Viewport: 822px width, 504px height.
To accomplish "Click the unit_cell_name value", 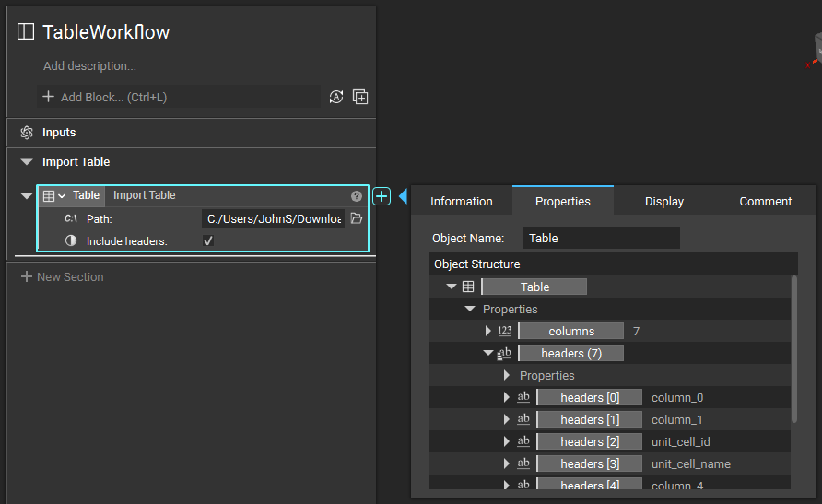I will [x=691, y=463].
